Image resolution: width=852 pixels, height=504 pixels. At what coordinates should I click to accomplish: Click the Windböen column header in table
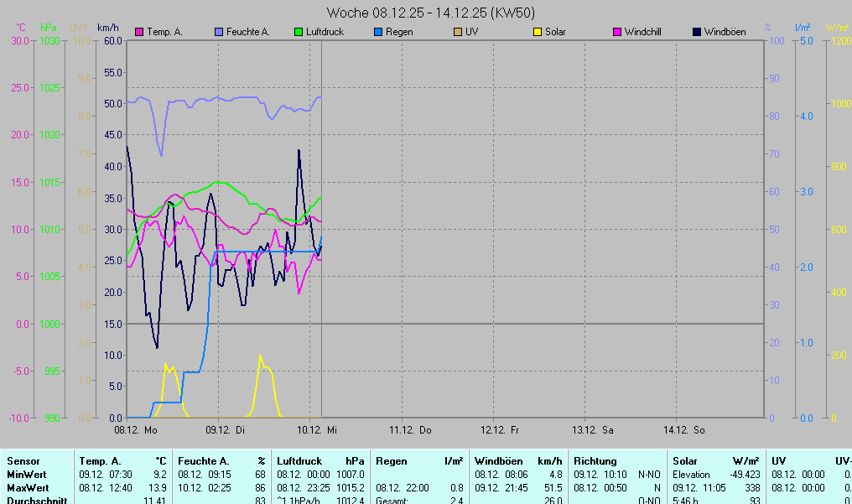pyautogui.click(x=498, y=461)
